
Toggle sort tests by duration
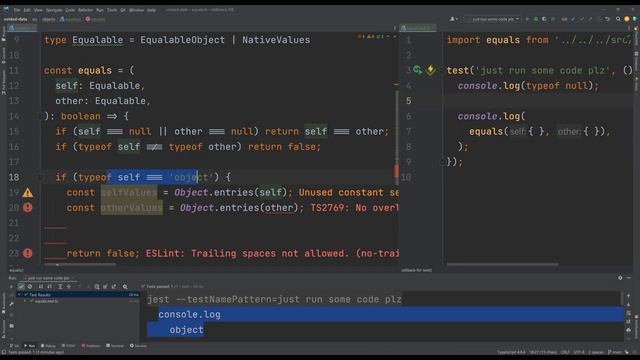(49, 287)
